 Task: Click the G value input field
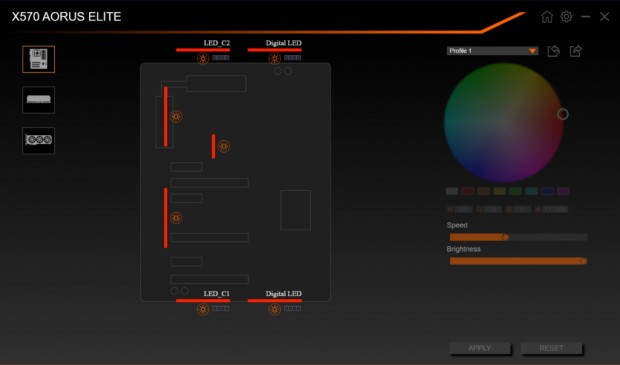[x=492, y=209]
